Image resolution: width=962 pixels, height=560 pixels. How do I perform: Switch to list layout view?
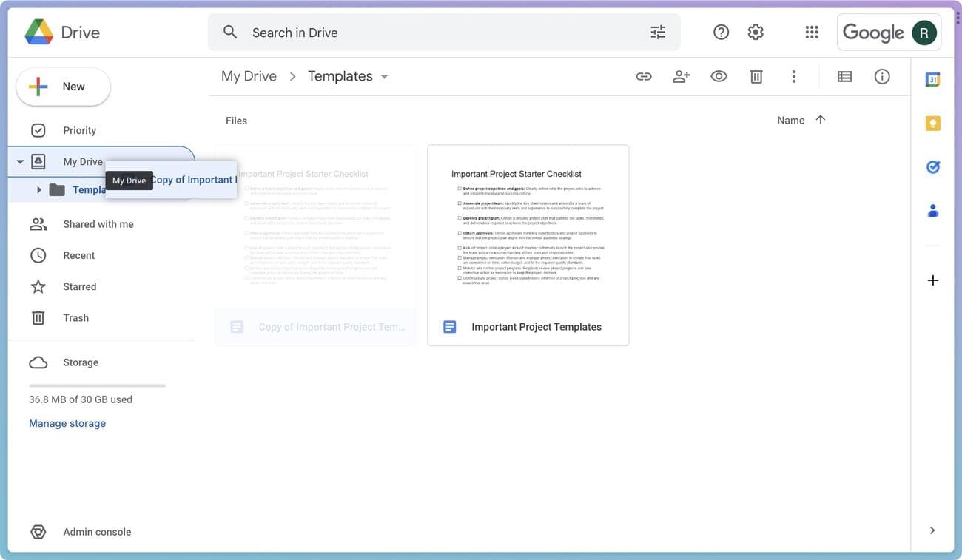coord(844,76)
